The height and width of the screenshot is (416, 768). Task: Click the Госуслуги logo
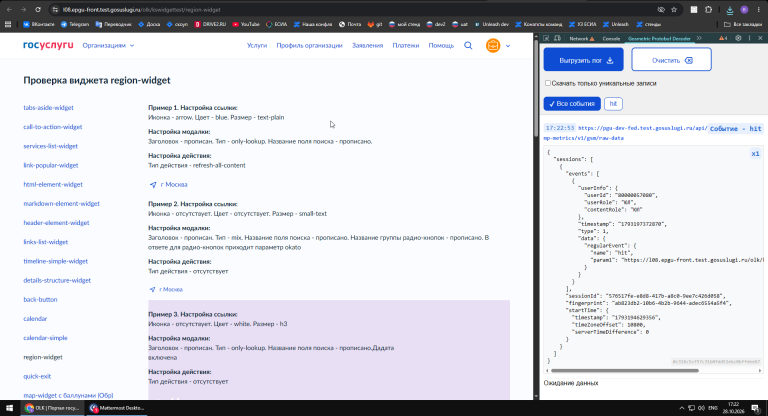[x=48, y=46]
